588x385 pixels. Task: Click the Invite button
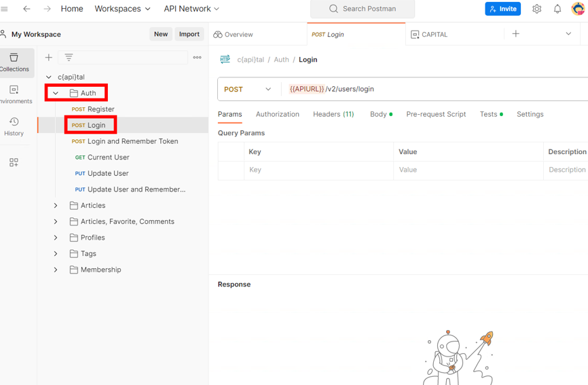(503, 9)
